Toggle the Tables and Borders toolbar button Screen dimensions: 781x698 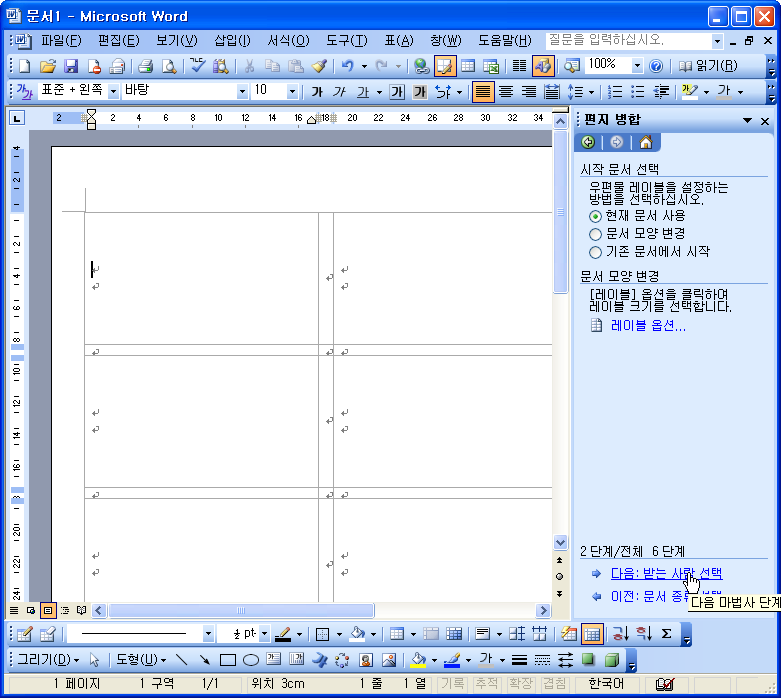tap(445, 66)
